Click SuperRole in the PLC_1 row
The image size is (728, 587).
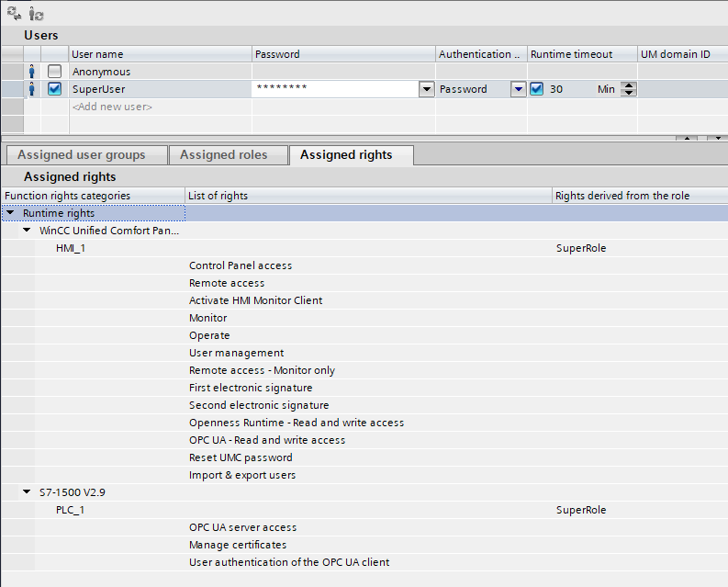[581, 510]
